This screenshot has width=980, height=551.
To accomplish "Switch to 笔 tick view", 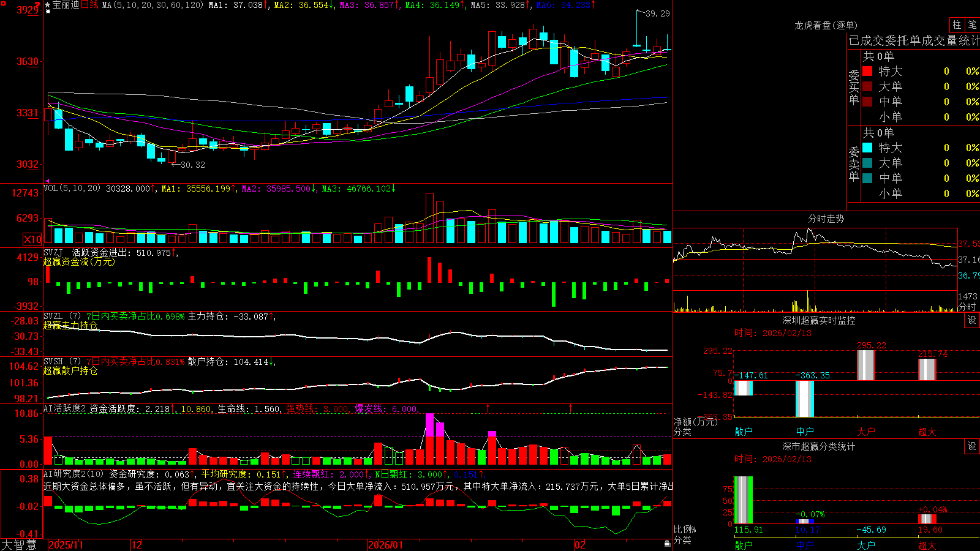I will pyautogui.click(x=973, y=25).
